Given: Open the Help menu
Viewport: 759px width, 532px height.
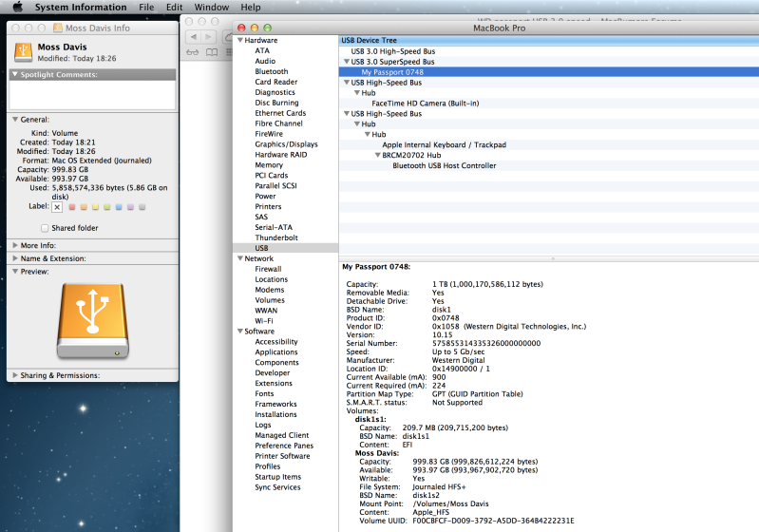Looking at the screenshot, I should tap(251, 8).
